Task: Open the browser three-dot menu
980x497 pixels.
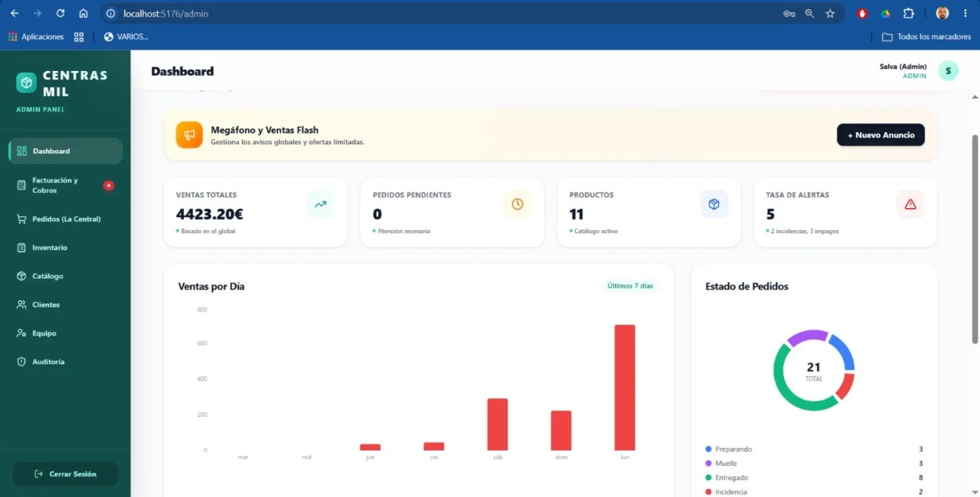Action: pos(965,13)
